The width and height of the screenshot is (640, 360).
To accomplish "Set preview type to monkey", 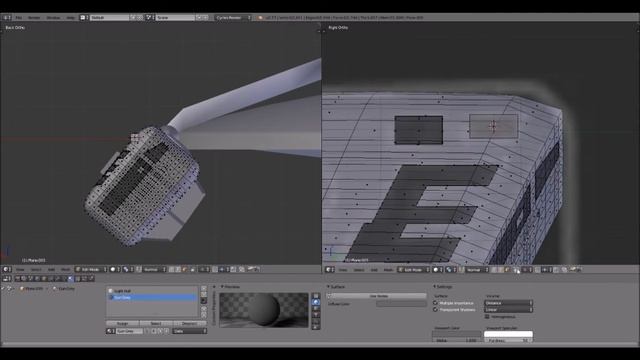I will pos(316,315).
